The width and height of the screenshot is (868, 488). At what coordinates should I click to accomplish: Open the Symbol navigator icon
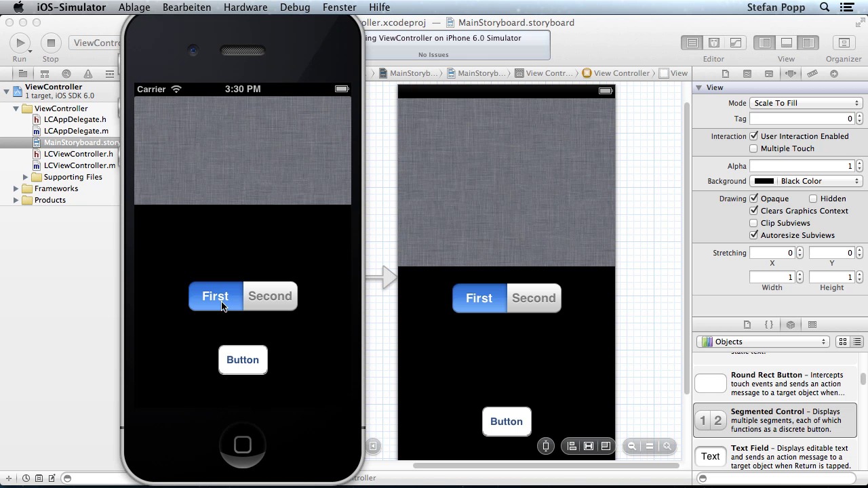[x=45, y=73]
